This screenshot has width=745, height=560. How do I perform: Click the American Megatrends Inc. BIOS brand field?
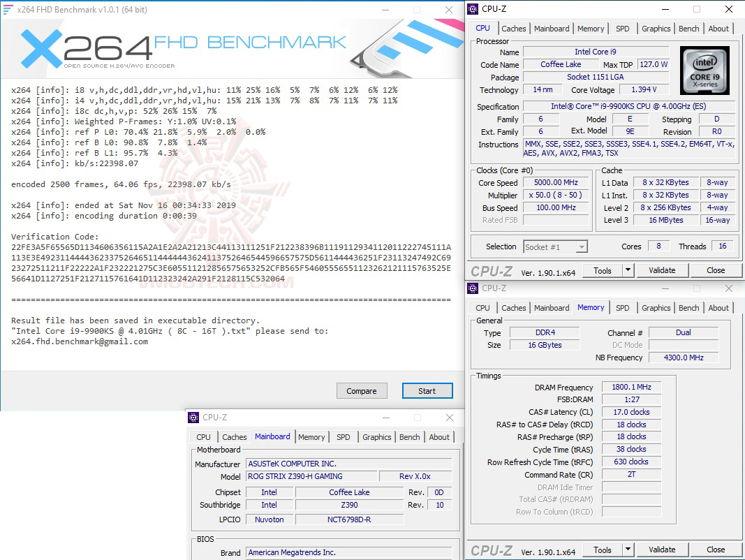pos(348,552)
